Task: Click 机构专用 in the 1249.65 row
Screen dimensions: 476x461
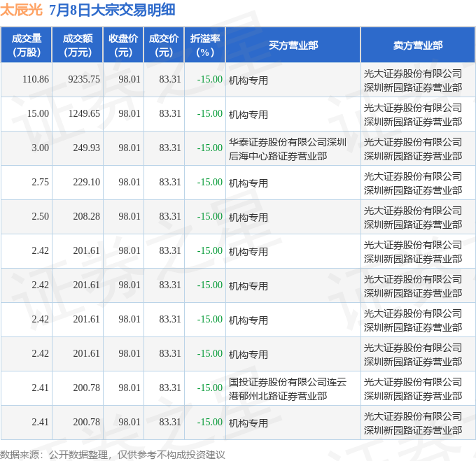Action: (x=248, y=115)
